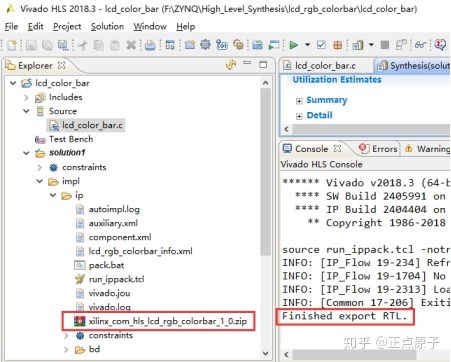Click the Paste toolbar icon
This screenshot has height=362, width=451.
pyautogui.click(x=115, y=45)
